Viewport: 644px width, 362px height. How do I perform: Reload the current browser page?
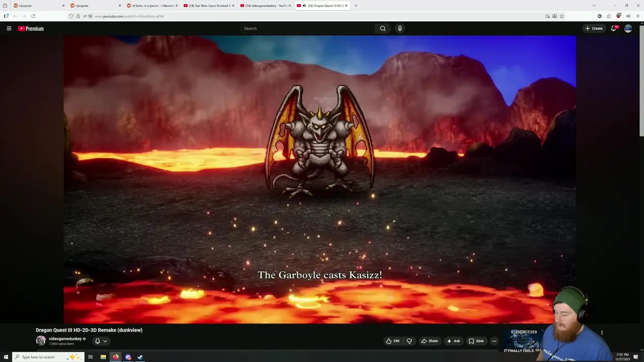click(33, 16)
